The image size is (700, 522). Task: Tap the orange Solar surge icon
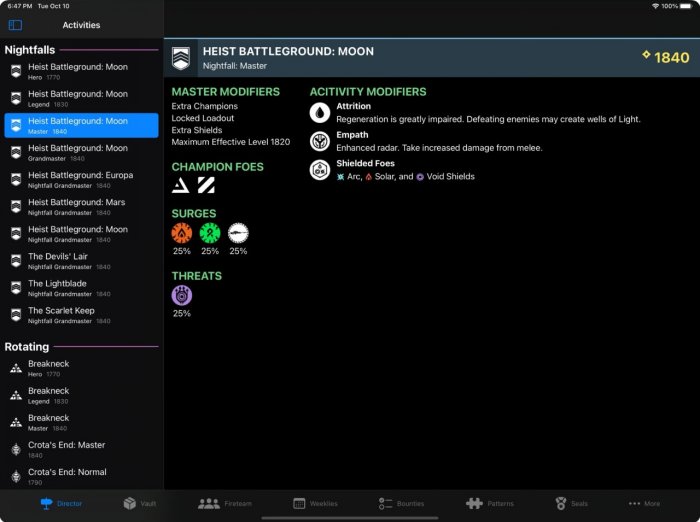pos(181,233)
